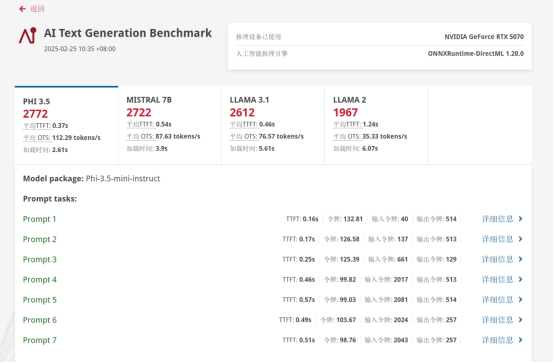
Task: Click the Prompt 3 output tokens 129 value
Action: coord(451,259)
